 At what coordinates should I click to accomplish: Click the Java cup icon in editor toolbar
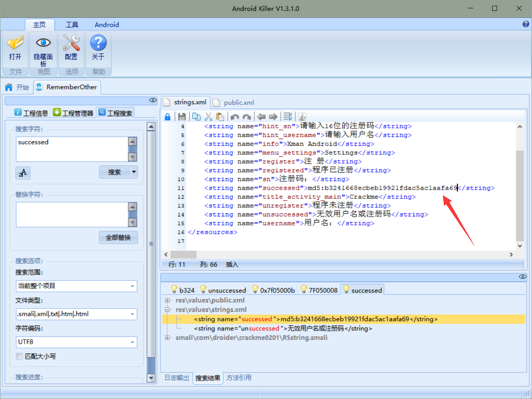tap(302, 117)
